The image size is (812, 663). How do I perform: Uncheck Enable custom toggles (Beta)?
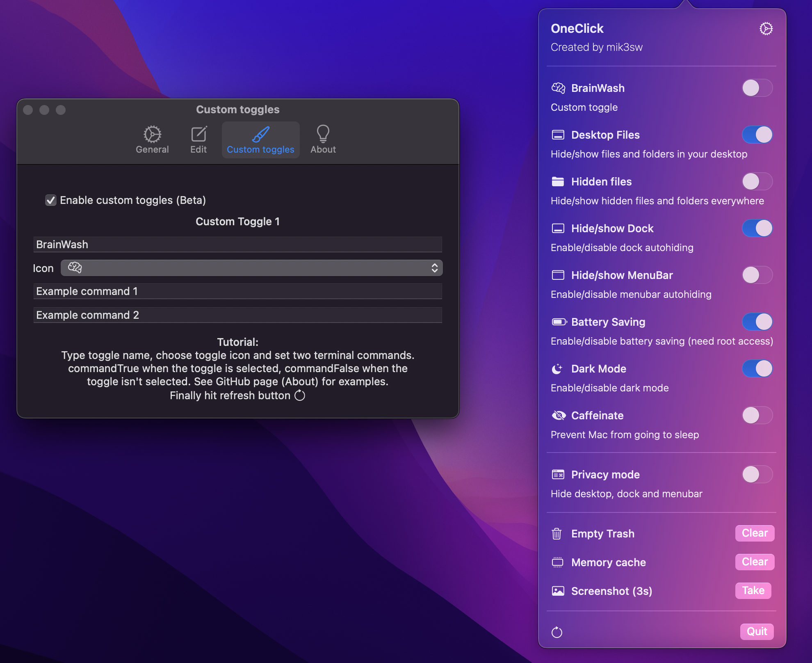point(51,200)
